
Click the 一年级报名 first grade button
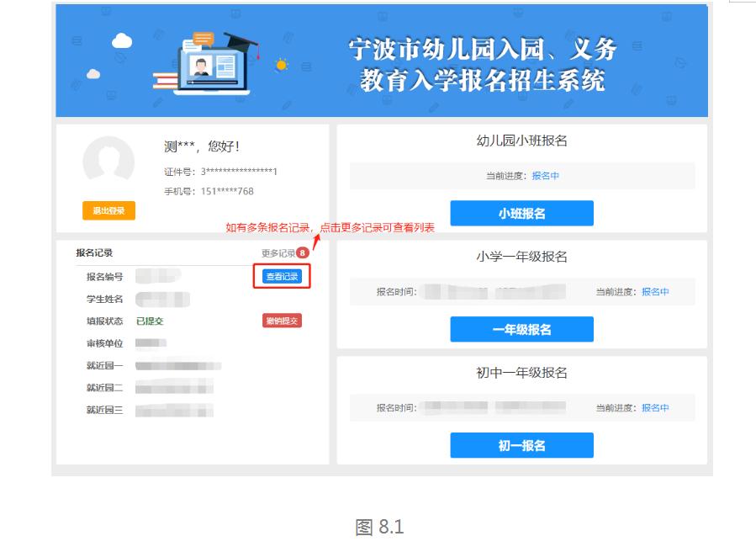(x=522, y=329)
